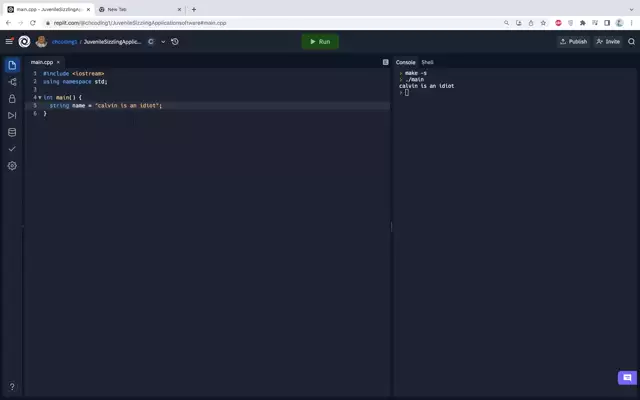Viewport: 640px width, 400px height.
Task: Close the New Tab browser tab
Action: coord(179,9)
